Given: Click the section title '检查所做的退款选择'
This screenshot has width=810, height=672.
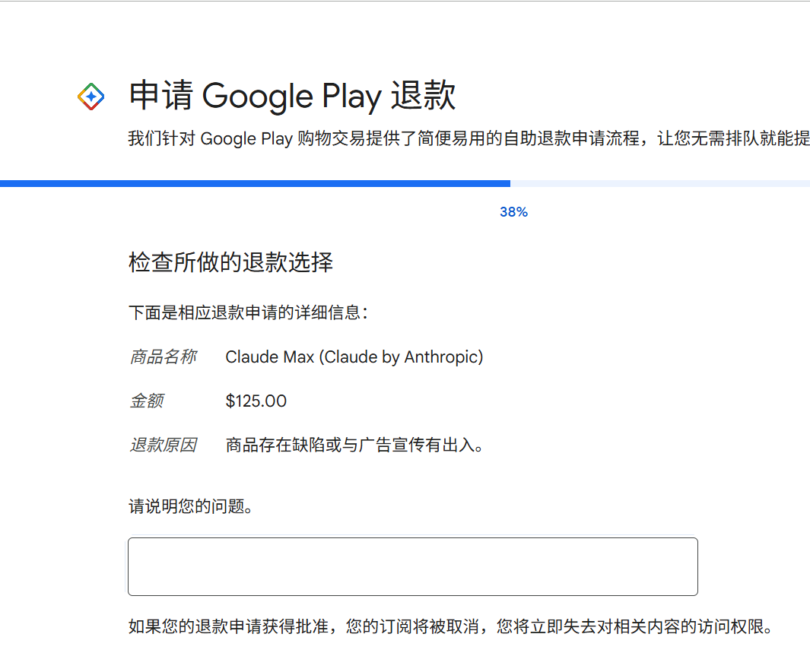Looking at the screenshot, I should 231,262.
